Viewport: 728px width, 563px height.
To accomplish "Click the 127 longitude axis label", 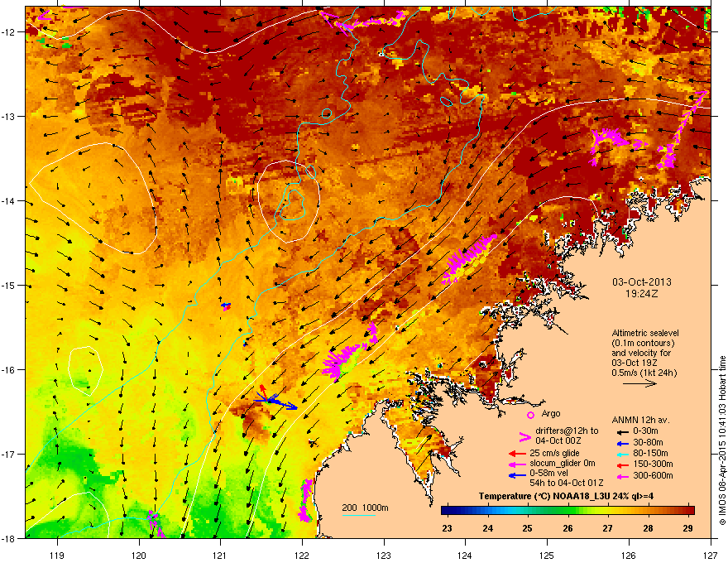I will (x=711, y=555).
